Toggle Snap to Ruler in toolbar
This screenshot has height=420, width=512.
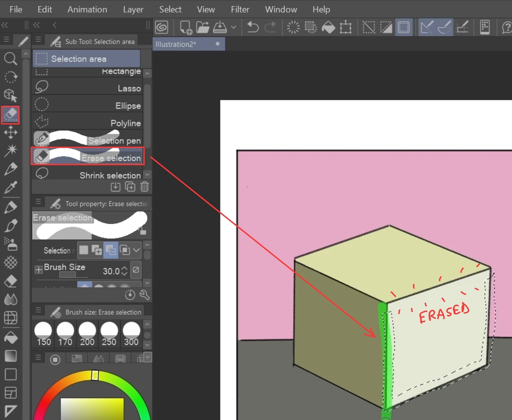click(x=426, y=27)
